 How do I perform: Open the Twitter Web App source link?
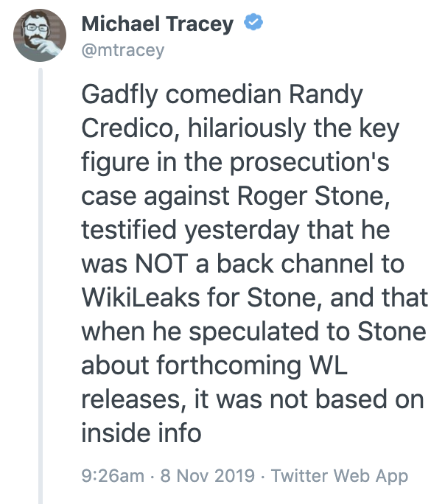(339, 475)
